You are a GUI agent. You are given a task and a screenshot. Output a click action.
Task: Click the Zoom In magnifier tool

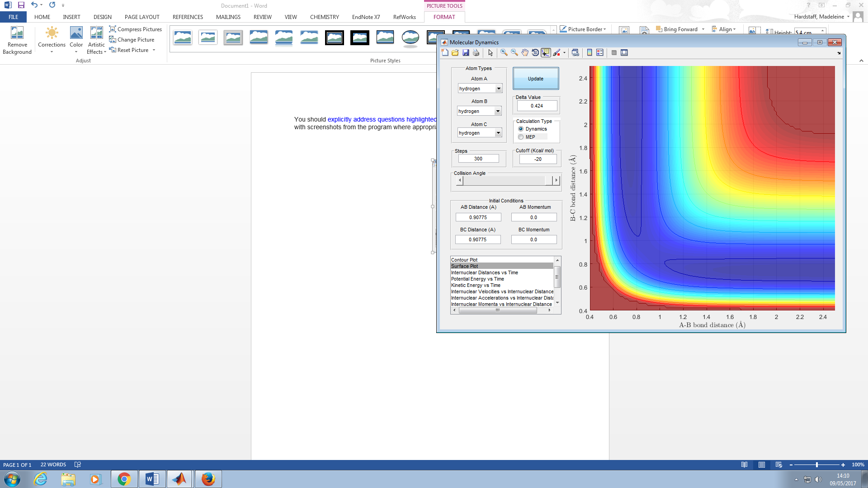click(504, 53)
